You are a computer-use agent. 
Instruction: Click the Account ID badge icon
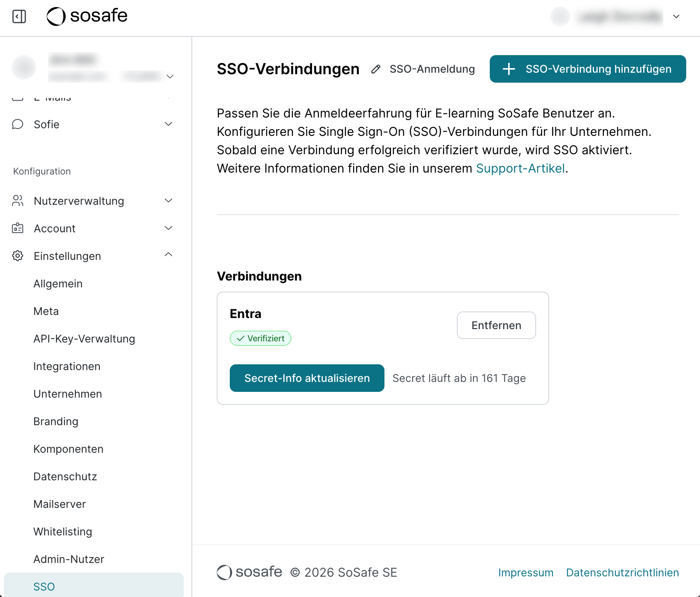point(18,228)
